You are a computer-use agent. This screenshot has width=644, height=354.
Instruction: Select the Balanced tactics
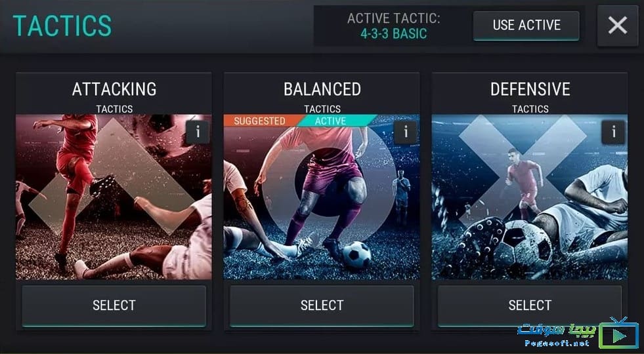[322, 306]
